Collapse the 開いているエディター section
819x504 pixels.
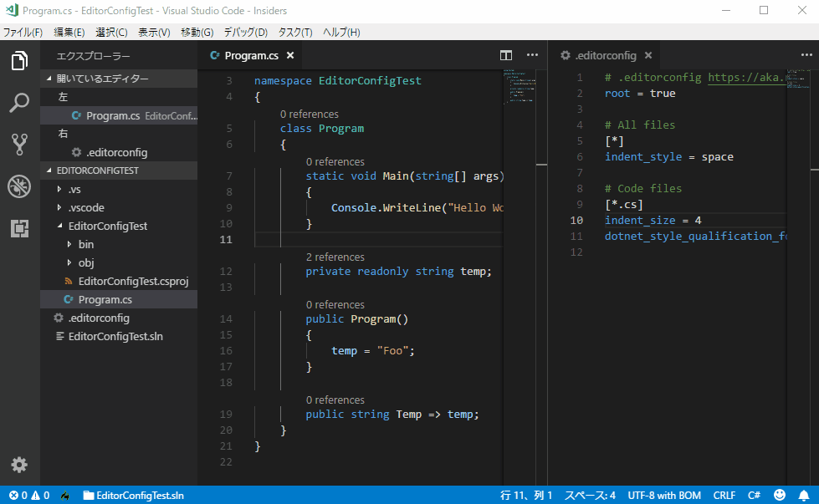point(119,79)
